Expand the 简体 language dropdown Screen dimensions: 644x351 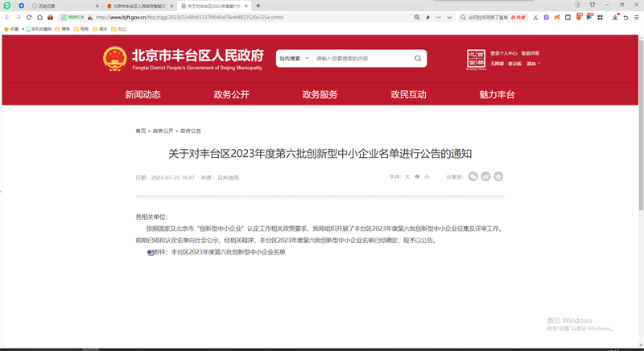(x=533, y=64)
